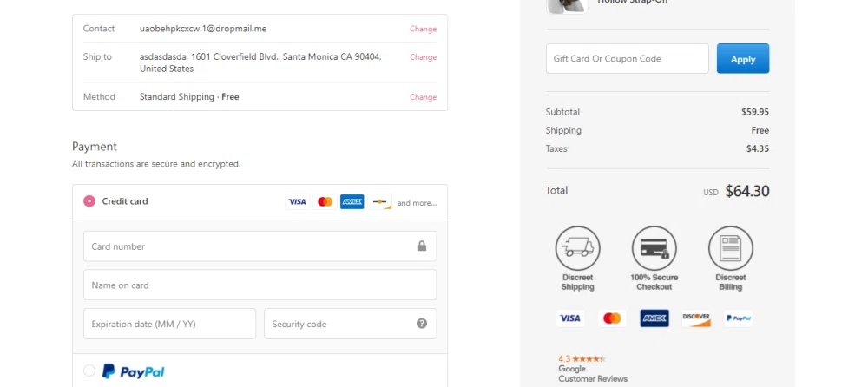Focus the Expiration date field
Screen dimensions: 868x387
(169, 324)
